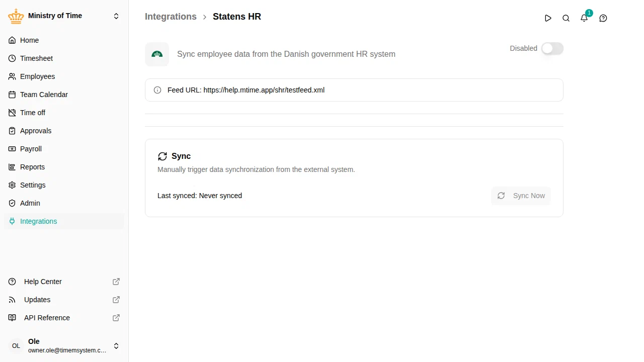Viewport: 644px width, 362px height.
Task: Click the Ministry of Time crown logo
Action: 16,16
